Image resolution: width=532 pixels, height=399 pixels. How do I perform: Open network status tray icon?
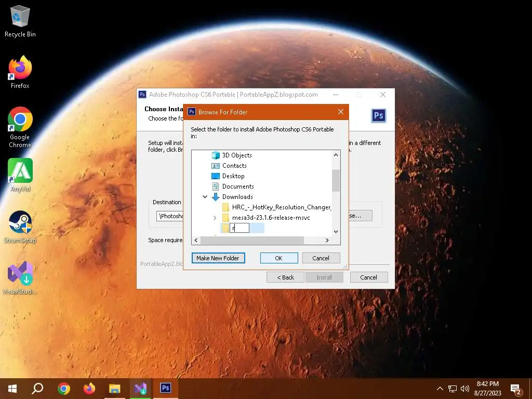[x=453, y=389]
